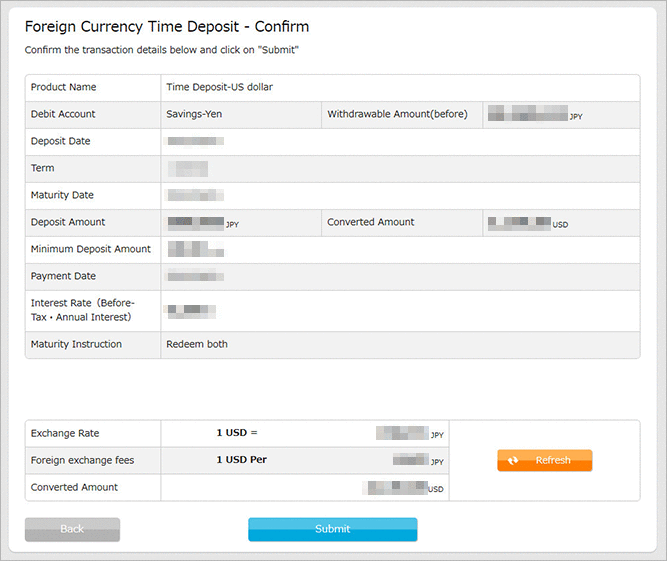Go back using the Back button
Image resolution: width=667 pixels, height=561 pixels.
72,529
